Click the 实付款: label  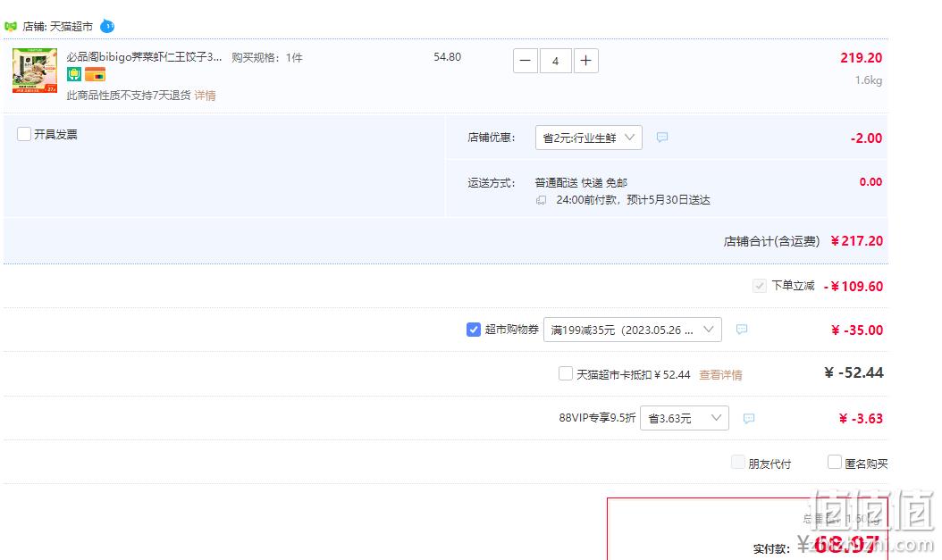(771, 548)
